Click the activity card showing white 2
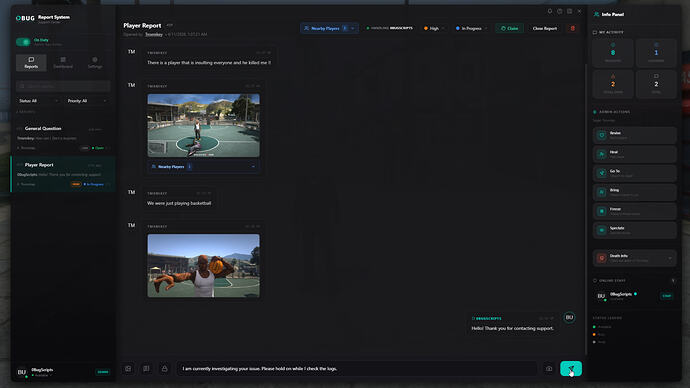The width and height of the screenshot is (690, 388). (656, 84)
